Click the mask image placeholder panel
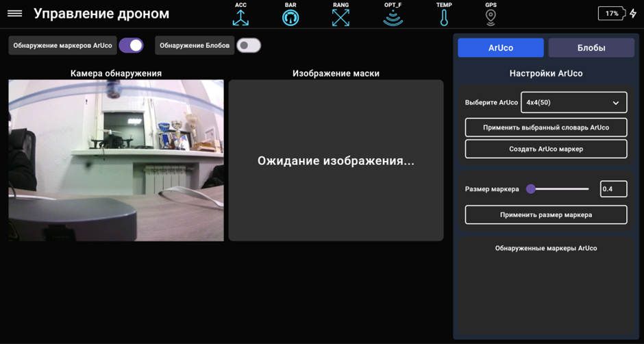Viewport: 644px width, 344px height. point(336,160)
